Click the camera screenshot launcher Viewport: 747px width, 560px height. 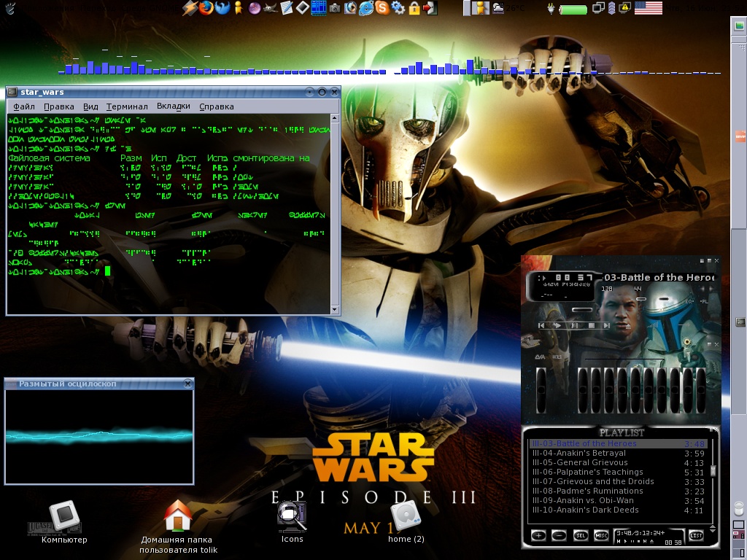coord(335,8)
